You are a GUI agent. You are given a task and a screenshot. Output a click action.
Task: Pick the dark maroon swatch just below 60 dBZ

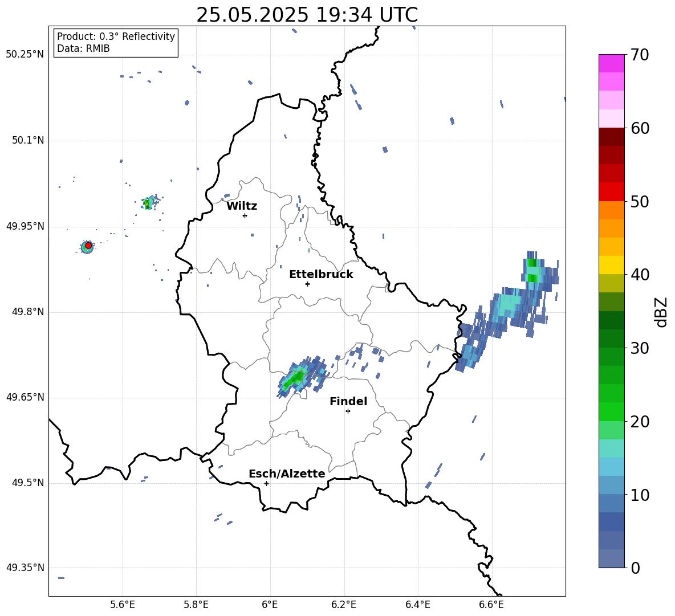click(611, 137)
